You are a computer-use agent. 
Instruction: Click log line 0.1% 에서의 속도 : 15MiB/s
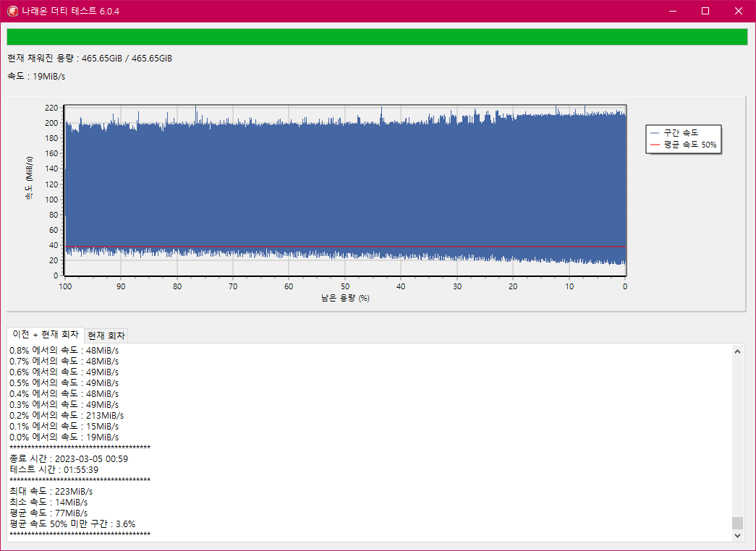[x=64, y=426]
